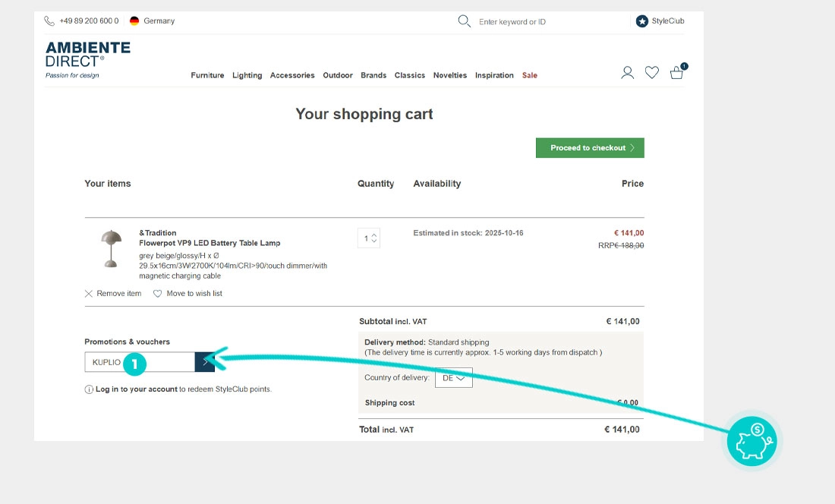Open the Sale menu item
This screenshot has height=504, width=835.
click(529, 75)
